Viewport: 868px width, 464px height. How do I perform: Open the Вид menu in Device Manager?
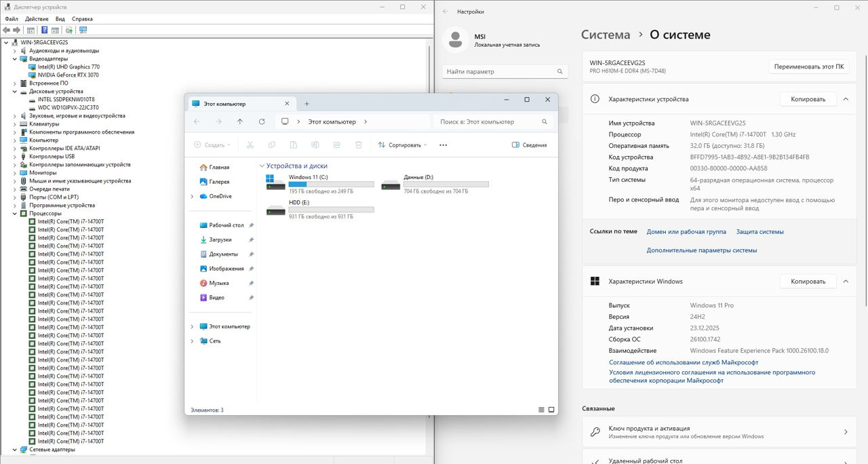coord(60,19)
